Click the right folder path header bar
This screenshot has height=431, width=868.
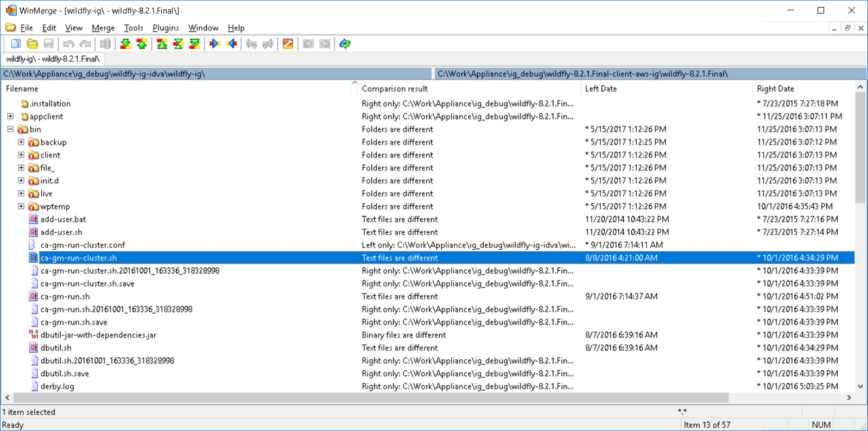point(650,74)
